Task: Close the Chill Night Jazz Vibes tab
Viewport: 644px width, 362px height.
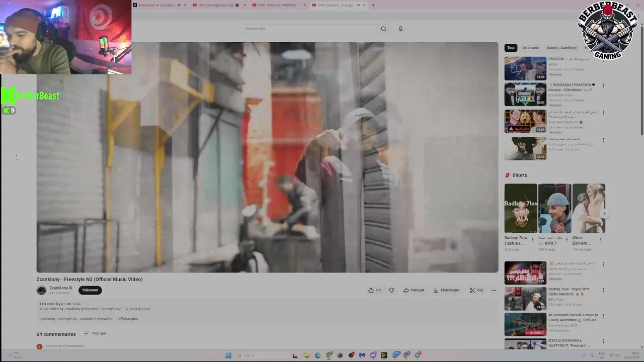Action: coord(245,5)
